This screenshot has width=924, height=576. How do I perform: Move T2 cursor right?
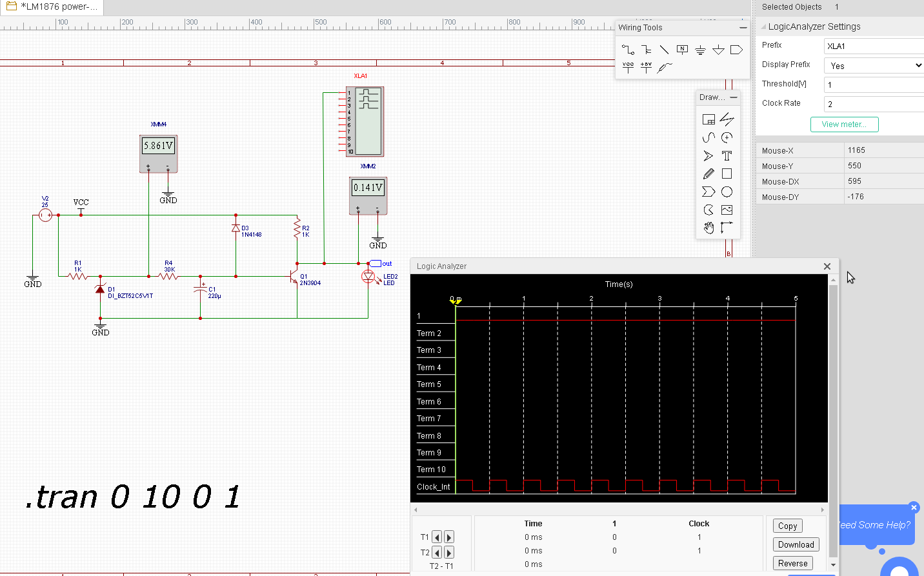point(449,552)
